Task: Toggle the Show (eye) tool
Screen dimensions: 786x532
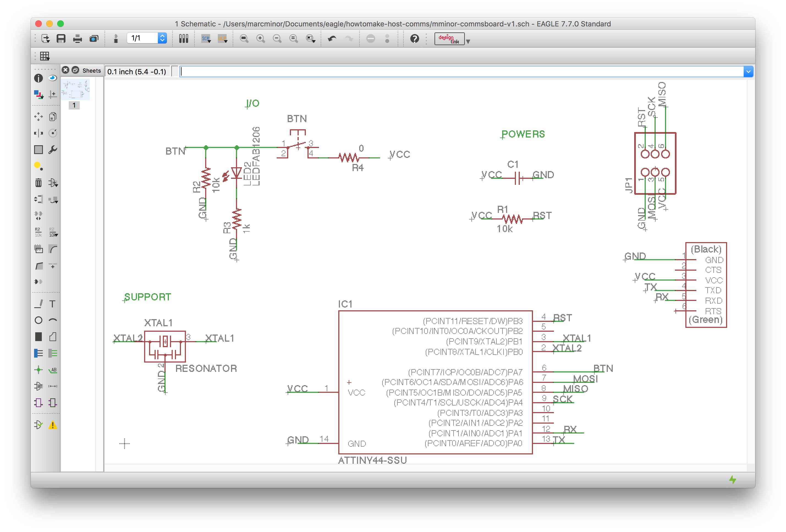Action: coord(53,78)
